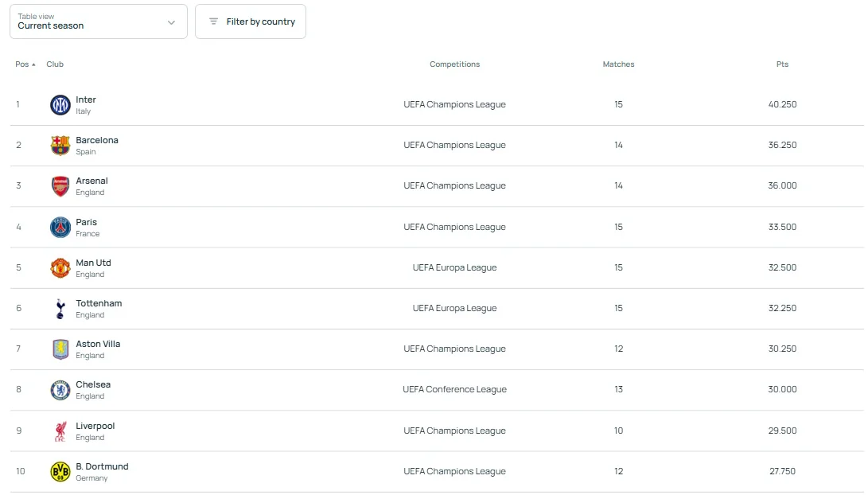Expand the Table view chevron arrow

click(x=171, y=22)
